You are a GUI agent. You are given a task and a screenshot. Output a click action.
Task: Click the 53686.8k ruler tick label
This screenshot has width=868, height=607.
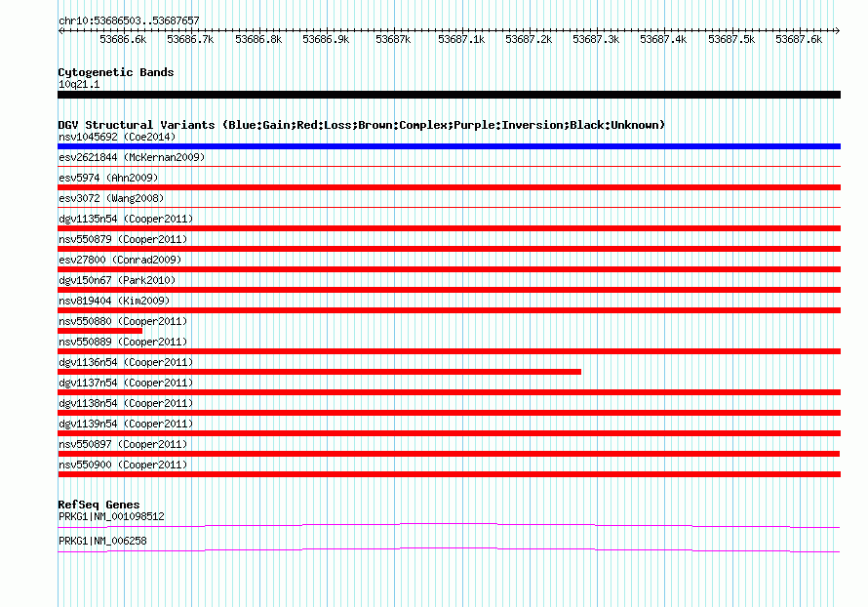tap(258, 39)
